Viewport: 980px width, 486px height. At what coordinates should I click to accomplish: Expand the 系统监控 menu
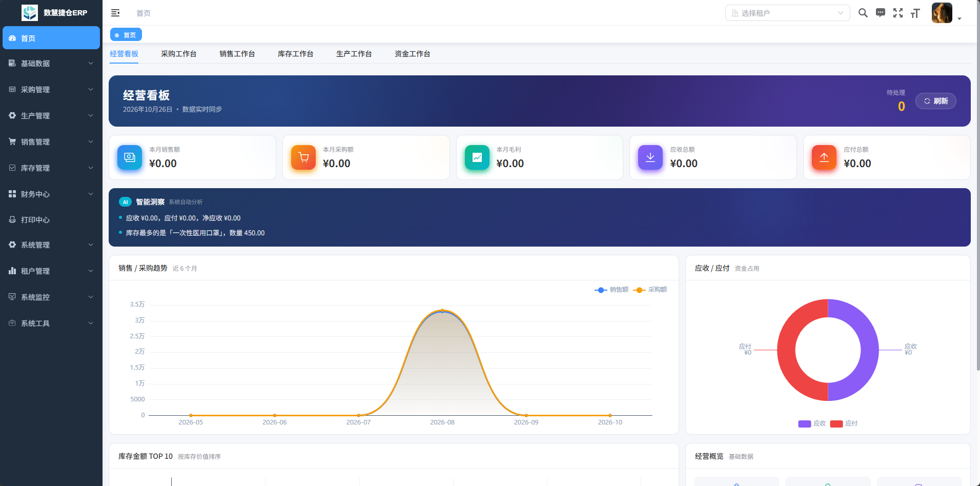point(51,297)
